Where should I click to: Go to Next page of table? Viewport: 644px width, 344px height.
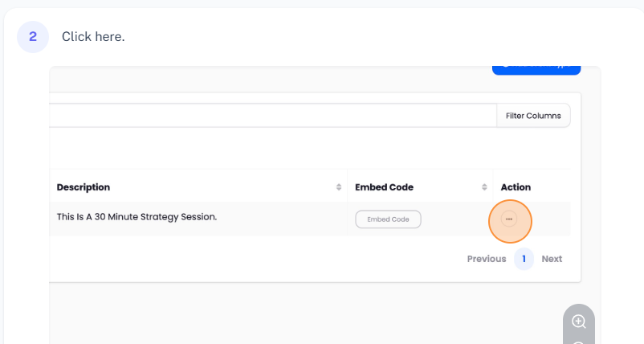(552, 259)
